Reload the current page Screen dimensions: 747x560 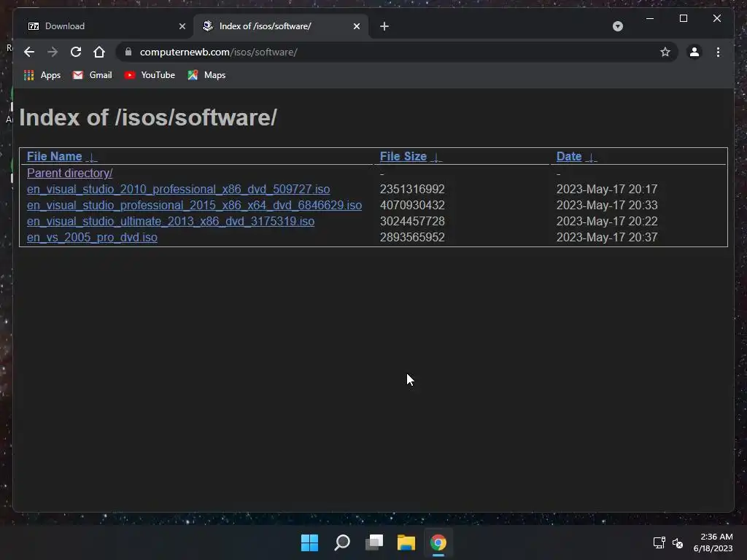pos(76,52)
